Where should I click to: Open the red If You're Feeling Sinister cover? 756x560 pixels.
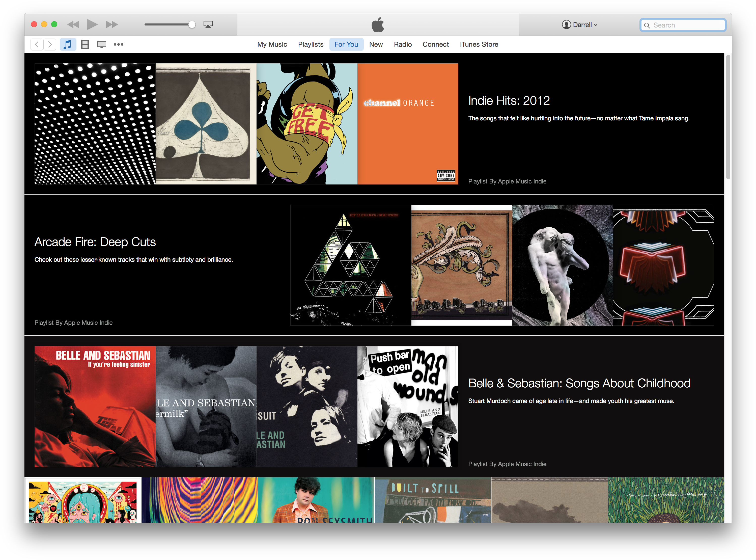95,407
